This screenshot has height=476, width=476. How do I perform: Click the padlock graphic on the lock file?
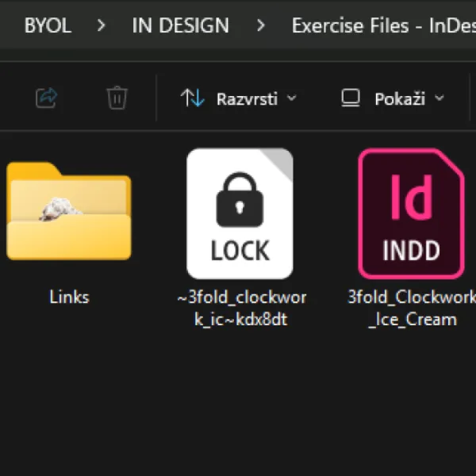click(x=240, y=199)
